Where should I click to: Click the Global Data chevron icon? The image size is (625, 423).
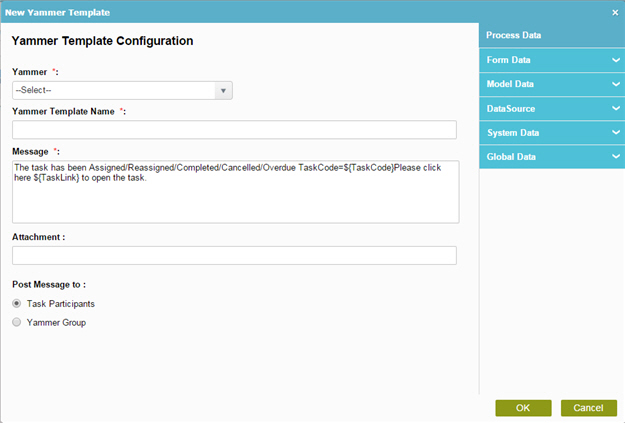click(616, 157)
